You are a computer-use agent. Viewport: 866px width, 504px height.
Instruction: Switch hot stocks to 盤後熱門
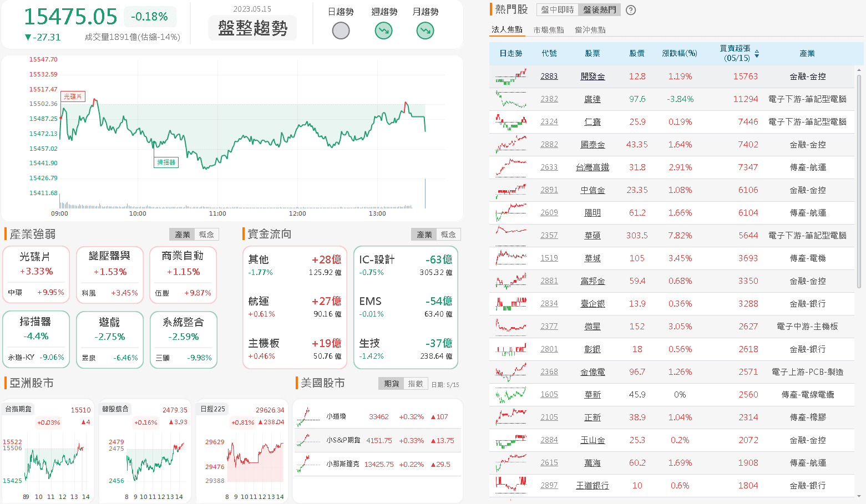(x=600, y=10)
